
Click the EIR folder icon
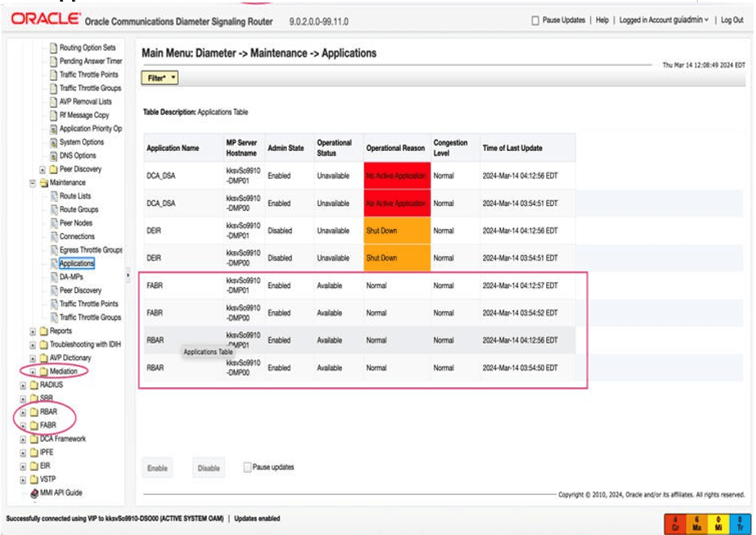pos(34,467)
